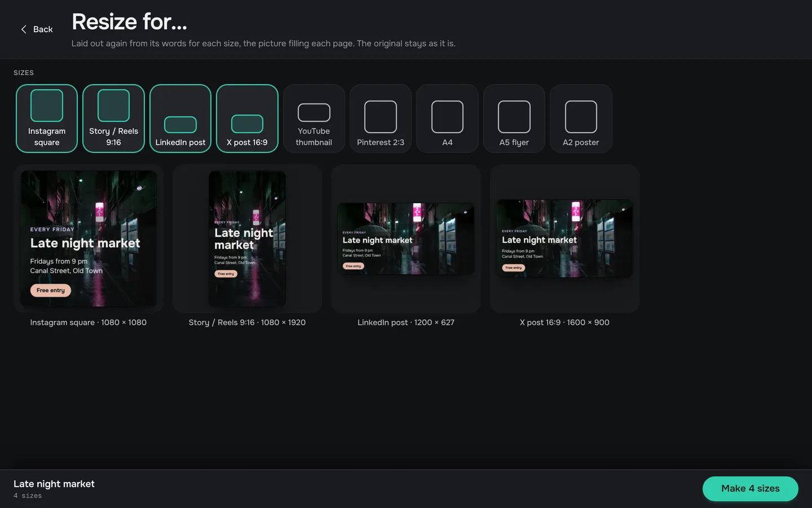Viewport: 812px width, 508px height.
Task: Select the A4 size
Action: pyautogui.click(x=447, y=119)
